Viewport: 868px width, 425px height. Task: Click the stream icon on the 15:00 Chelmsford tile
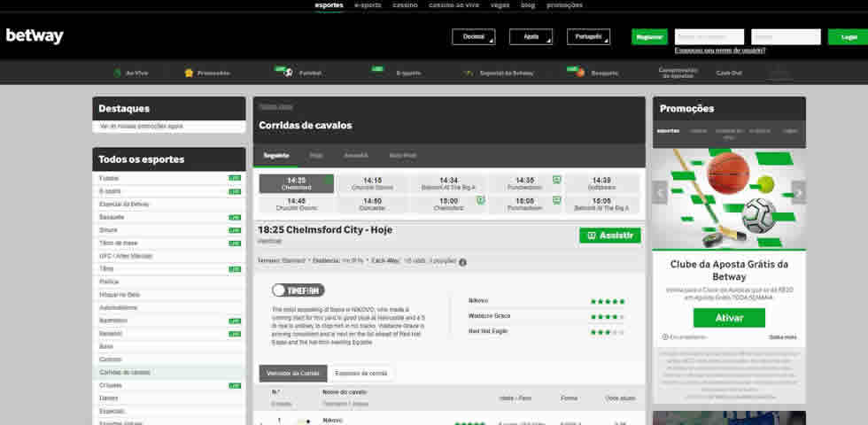pos(480,200)
